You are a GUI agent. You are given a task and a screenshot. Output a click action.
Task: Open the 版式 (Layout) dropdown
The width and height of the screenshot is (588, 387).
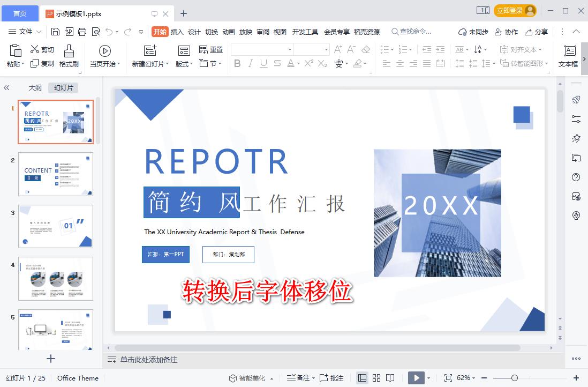(183, 63)
